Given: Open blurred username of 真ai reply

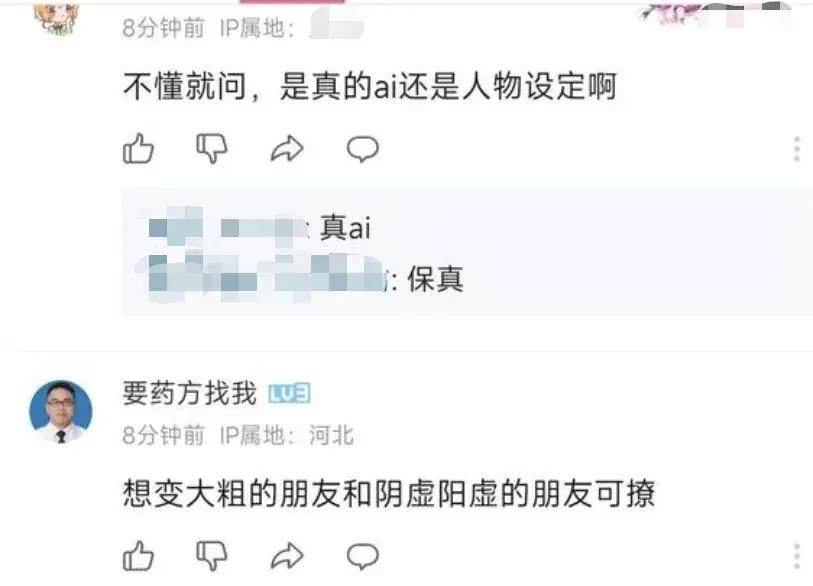Looking at the screenshot, I should 227,227.
